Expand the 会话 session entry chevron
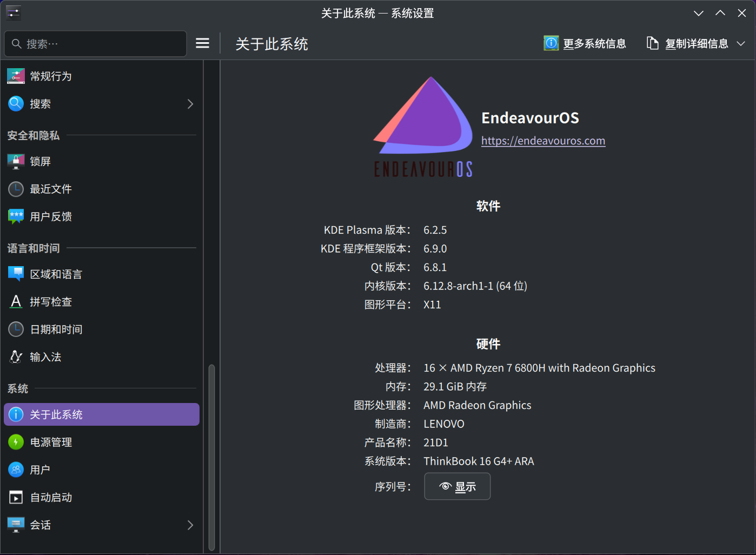756x555 pixels. click(x=190, y=525)
